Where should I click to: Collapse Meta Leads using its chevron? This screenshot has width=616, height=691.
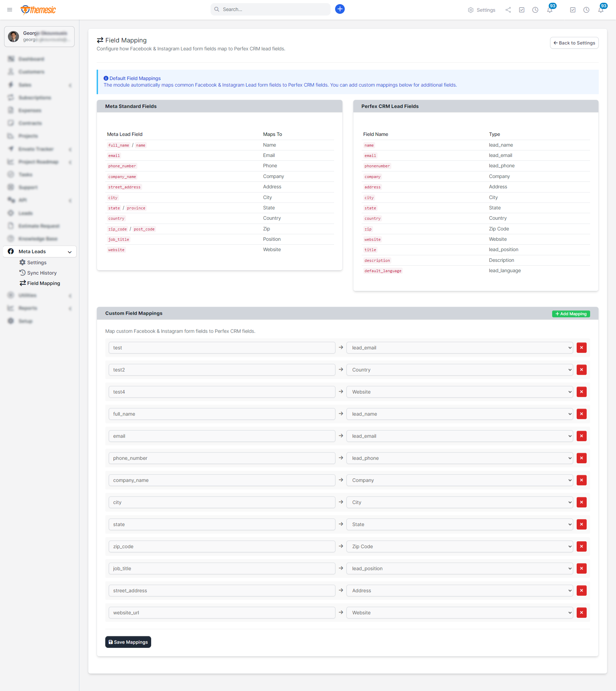70,251
